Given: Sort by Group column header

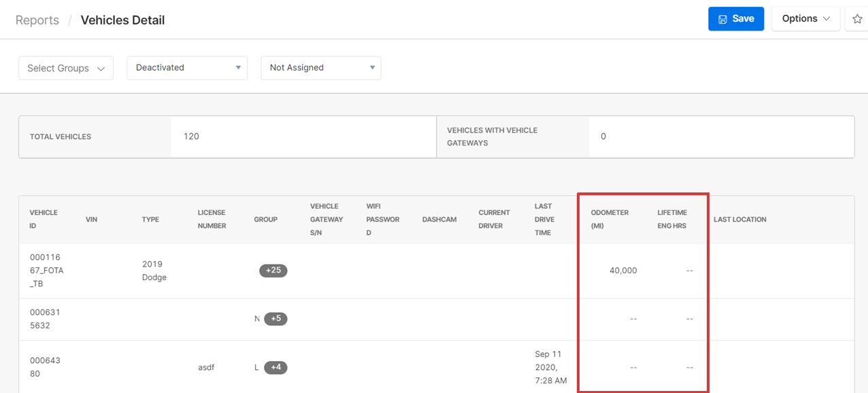Looking at the screenshot, I should 265,220.
